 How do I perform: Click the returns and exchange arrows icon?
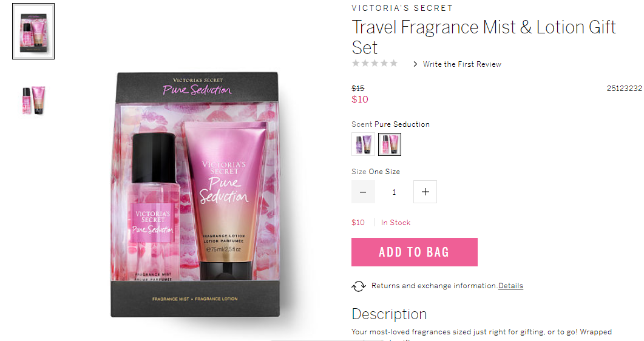tap(359, 286)
